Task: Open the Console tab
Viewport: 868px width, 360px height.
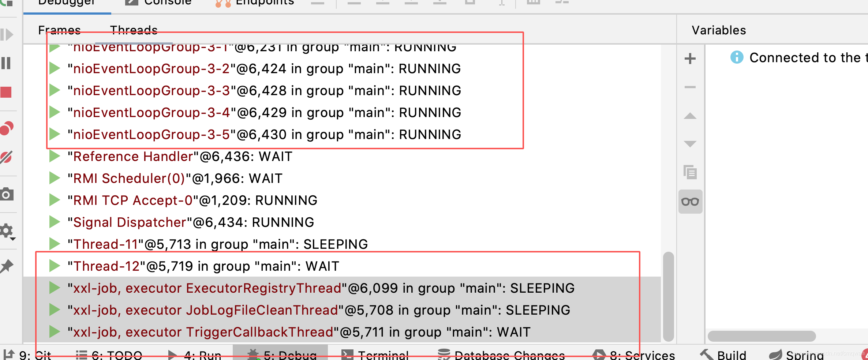Action: pyautogui.click(x=158, y=3)
